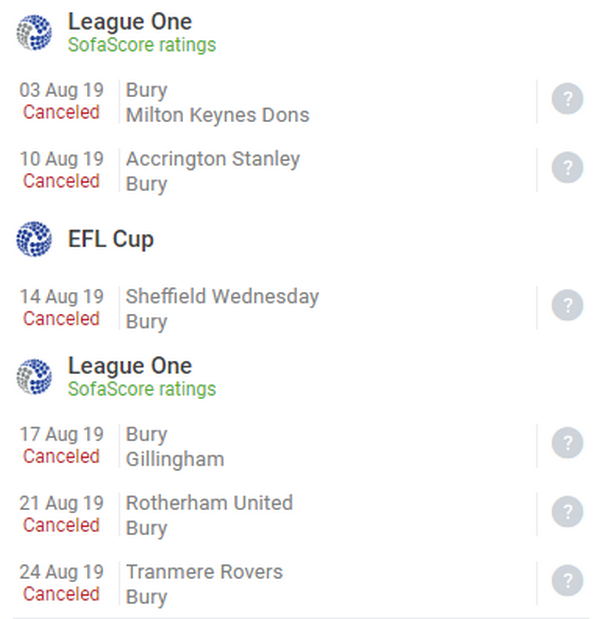
Task: Click question mark icon for Bury vs Gillingham
Action: coord(567,444)
